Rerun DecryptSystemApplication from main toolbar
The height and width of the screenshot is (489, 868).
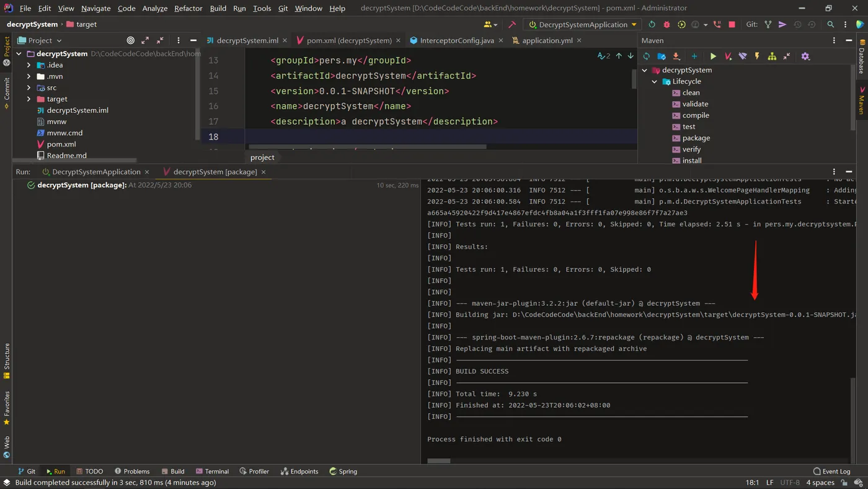[652, 24]
